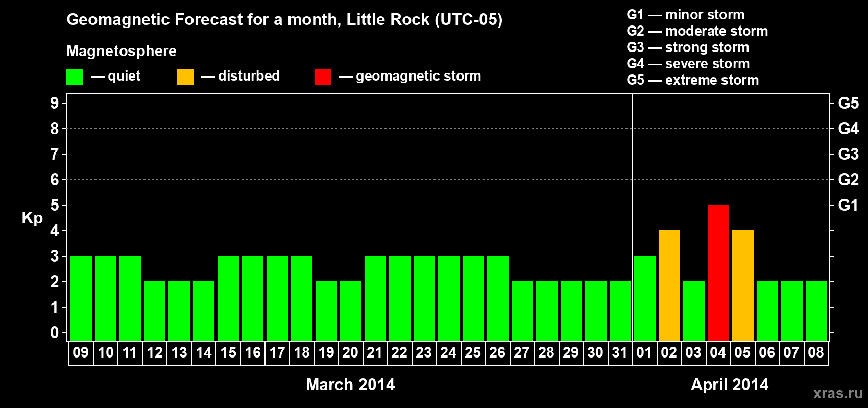Click the date label 20
The image size is (868, 408).
tap(350, 352)
